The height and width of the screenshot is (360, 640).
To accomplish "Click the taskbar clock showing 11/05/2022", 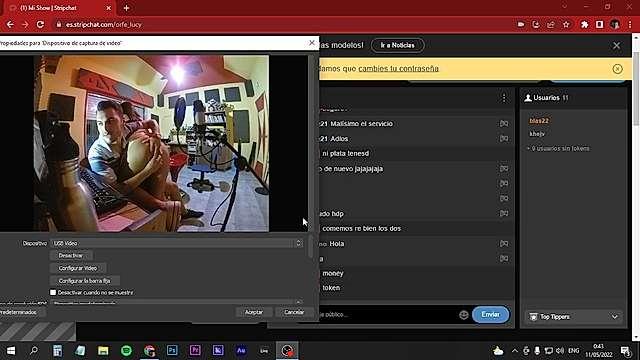I will point(599,351).
